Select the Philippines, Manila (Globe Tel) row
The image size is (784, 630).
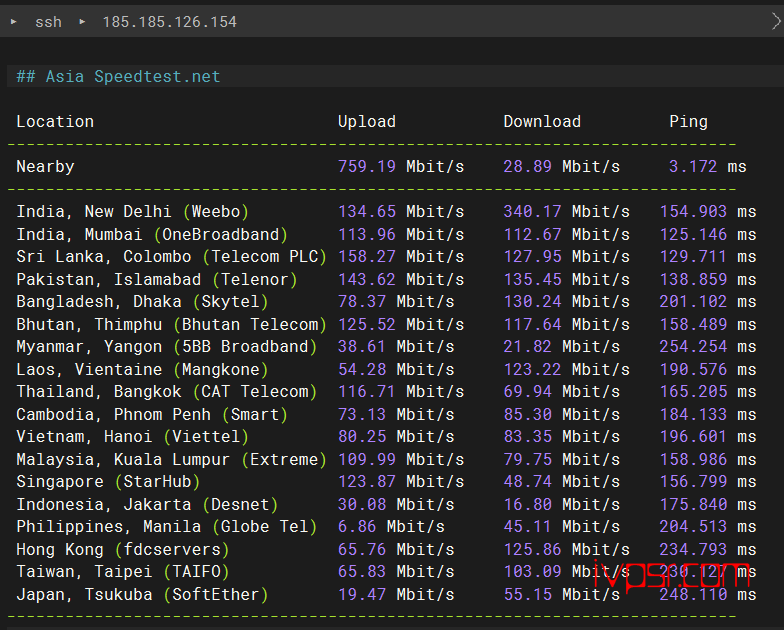(x=386, y=526)
